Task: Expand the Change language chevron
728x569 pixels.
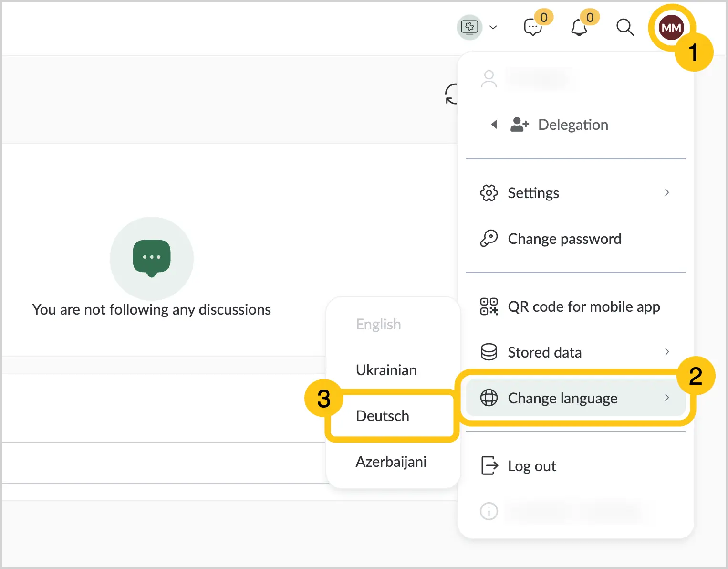Action: pyautogui.click(x=667, y=398)
